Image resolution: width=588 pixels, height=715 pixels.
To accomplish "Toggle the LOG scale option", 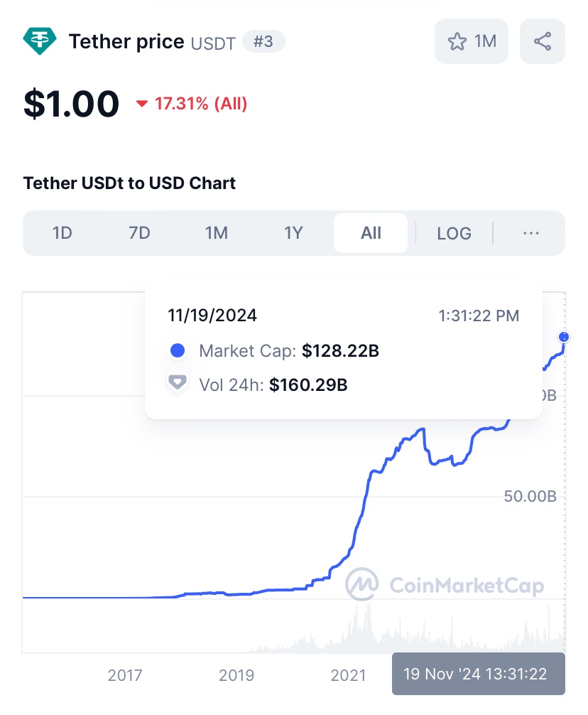I will [x=454, y=233].
